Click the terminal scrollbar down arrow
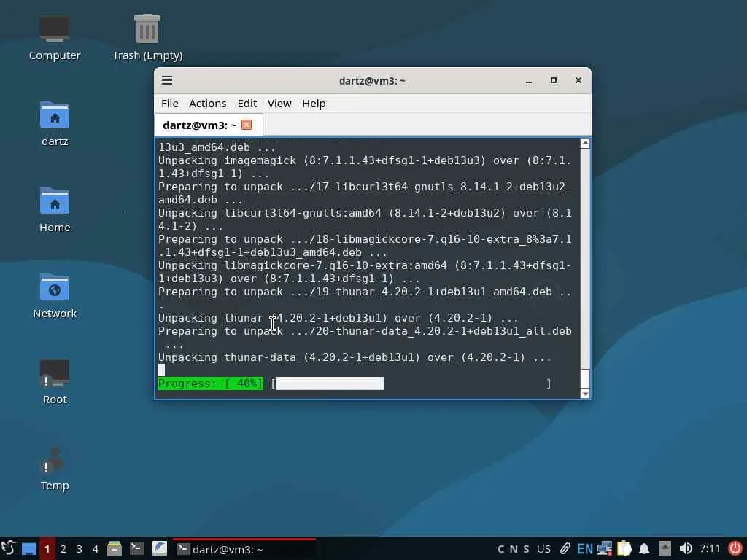This screenshot has height=560, width=747. tap(585, 394)
